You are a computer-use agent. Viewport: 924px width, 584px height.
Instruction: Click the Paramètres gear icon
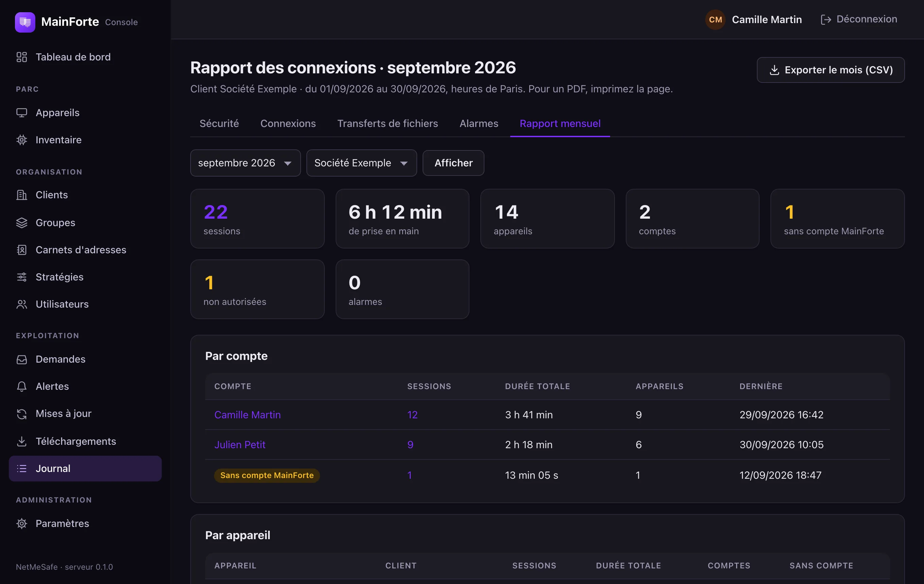tap(21, 523)
